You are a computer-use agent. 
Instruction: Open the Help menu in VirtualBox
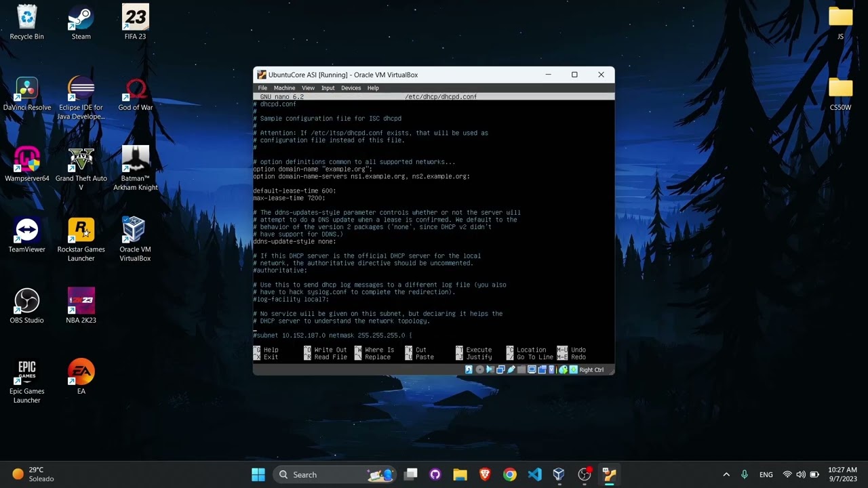click(373, 88)
